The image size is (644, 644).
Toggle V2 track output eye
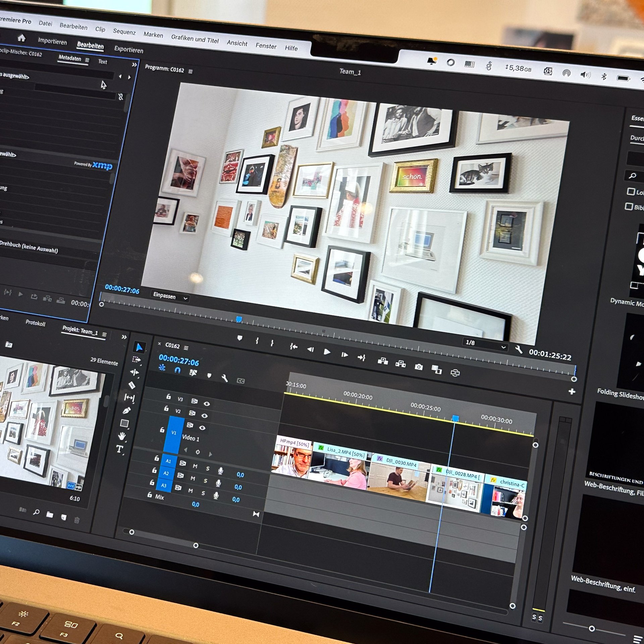[x=204, y=416]
